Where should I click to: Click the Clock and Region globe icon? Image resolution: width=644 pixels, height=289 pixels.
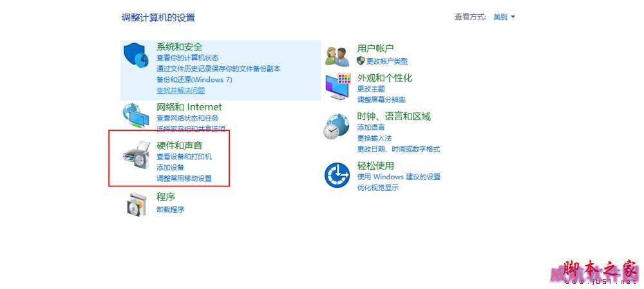click(x=337, y=126)
